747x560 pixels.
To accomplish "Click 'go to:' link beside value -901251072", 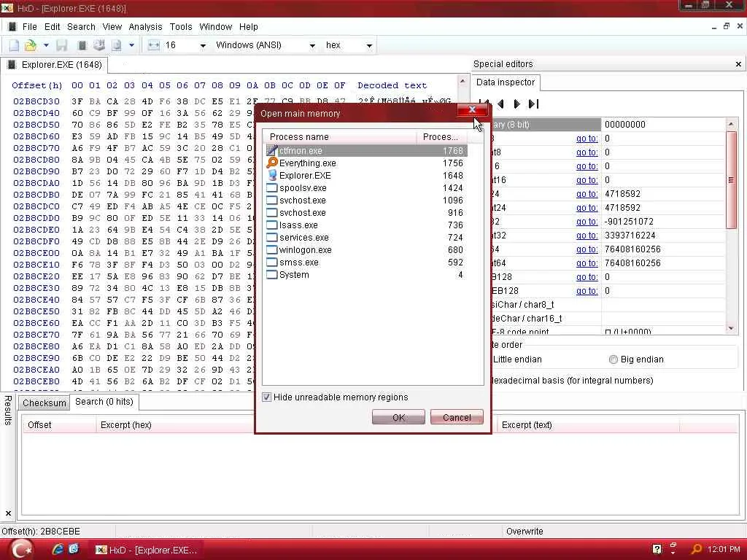I will (x=587, y=222).
